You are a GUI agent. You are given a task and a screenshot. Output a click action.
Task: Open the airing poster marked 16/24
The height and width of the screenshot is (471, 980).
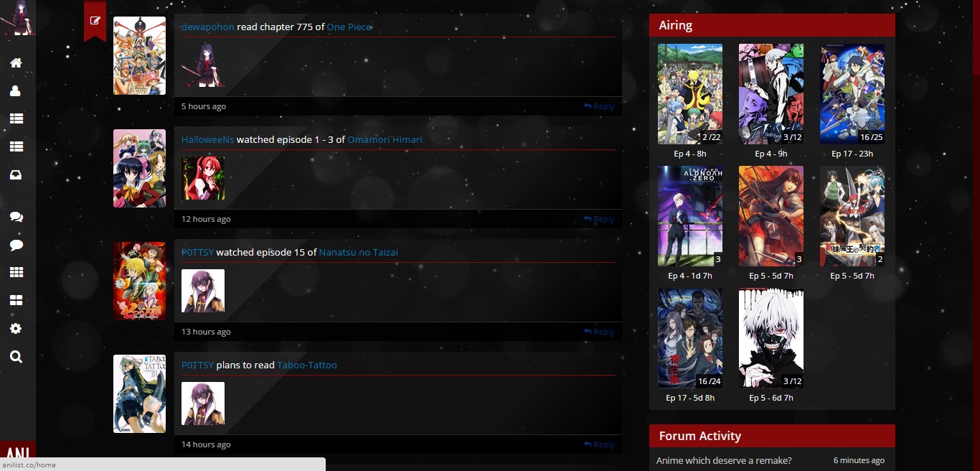(690, 338)
